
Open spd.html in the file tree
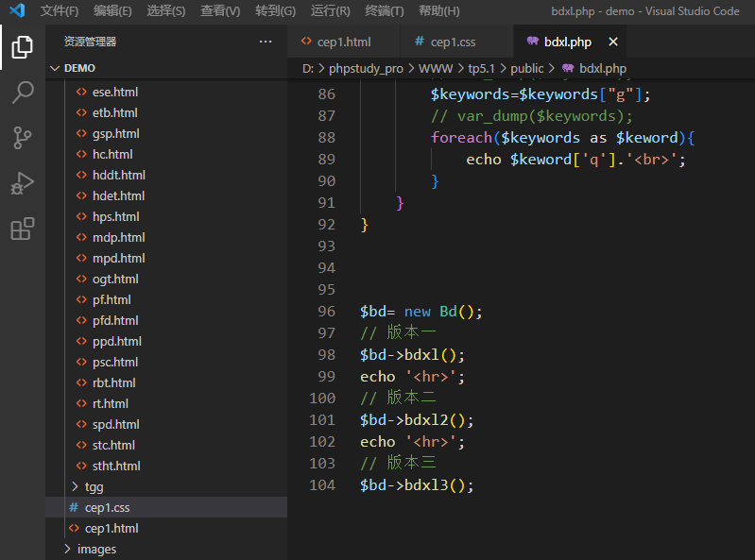point(166,424)
